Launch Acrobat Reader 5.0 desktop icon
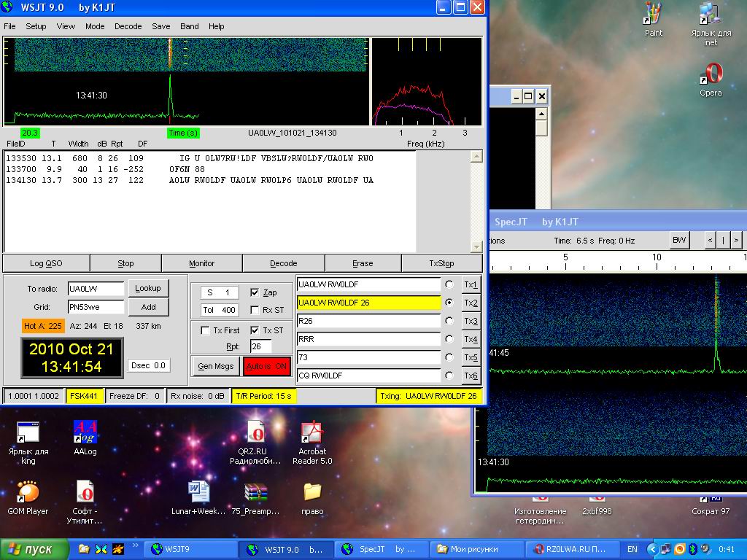Screen dimensions: 747x560 (312, 443)
